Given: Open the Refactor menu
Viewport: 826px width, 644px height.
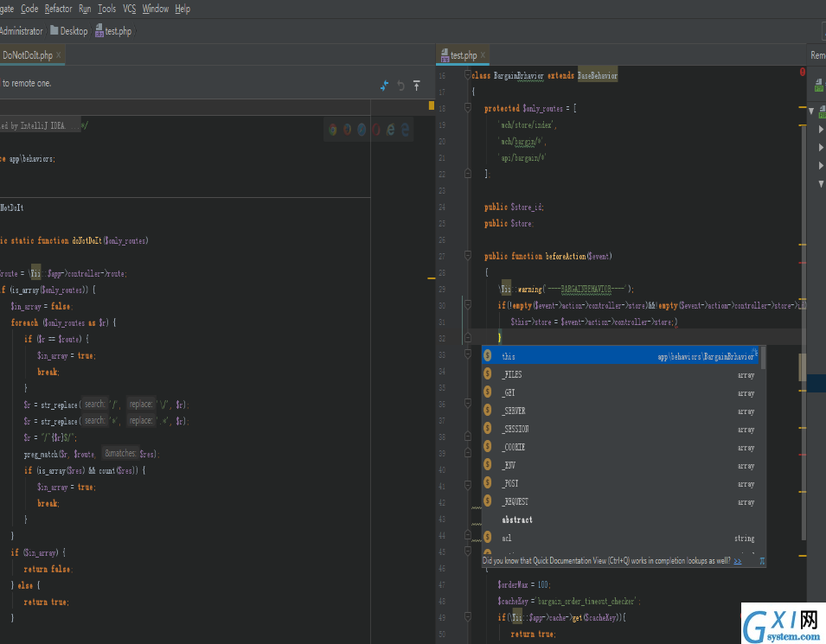Looking at the screenshot, I should (59, 9).
